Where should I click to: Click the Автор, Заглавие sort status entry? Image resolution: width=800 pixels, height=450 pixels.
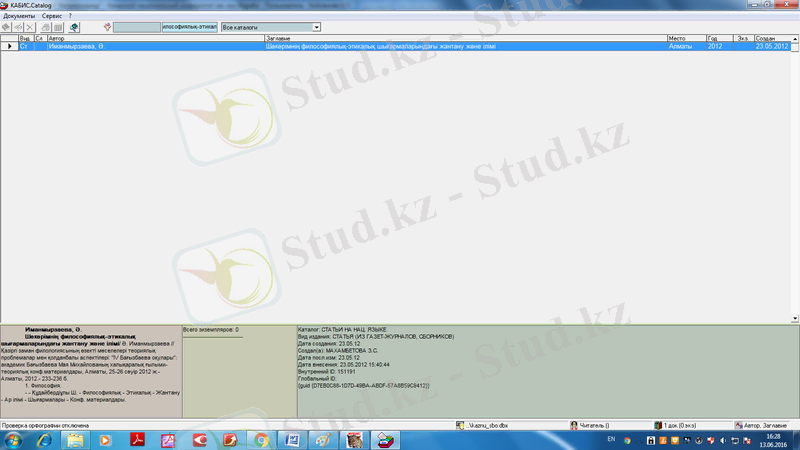[765, 426]
